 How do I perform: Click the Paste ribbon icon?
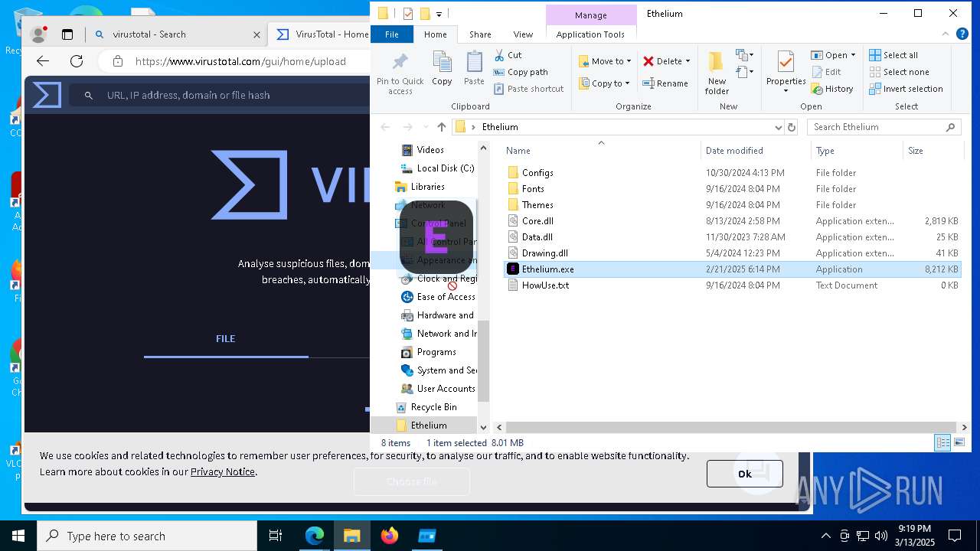pos(474,69)
